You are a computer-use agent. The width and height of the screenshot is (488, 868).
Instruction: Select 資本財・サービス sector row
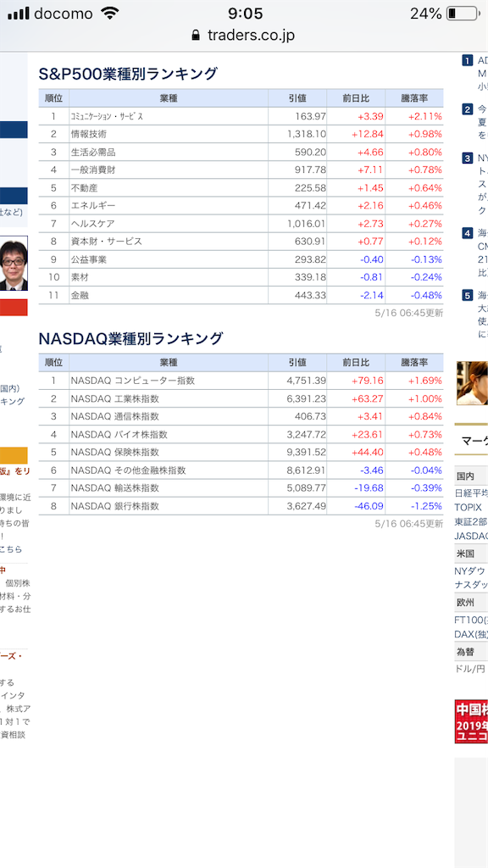(241, 242)
